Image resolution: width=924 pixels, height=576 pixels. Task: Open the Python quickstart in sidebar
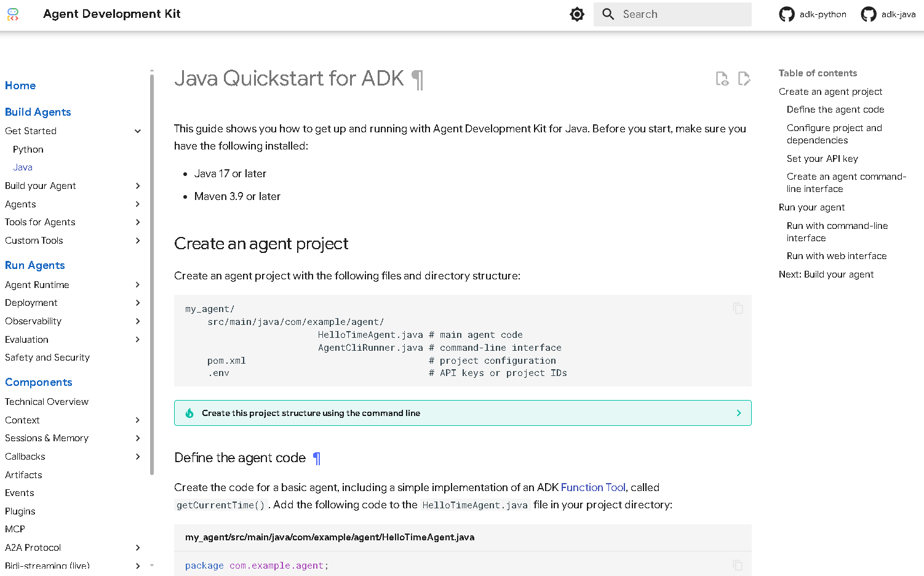[28, 150]
